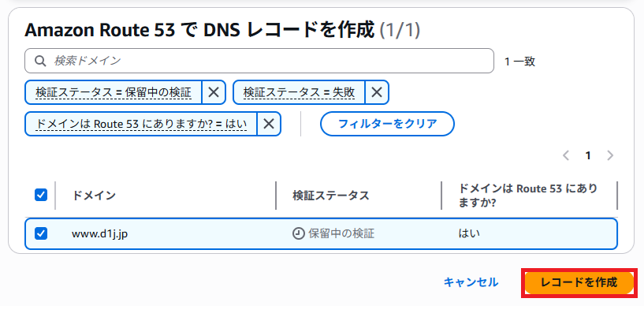Click the レコードを作成 button
This screenshot has width=644, height=317.
579,282
